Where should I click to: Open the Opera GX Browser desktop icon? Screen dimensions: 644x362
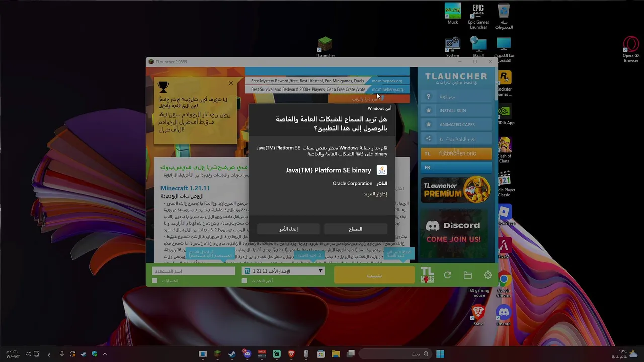(x=631, y=49)
